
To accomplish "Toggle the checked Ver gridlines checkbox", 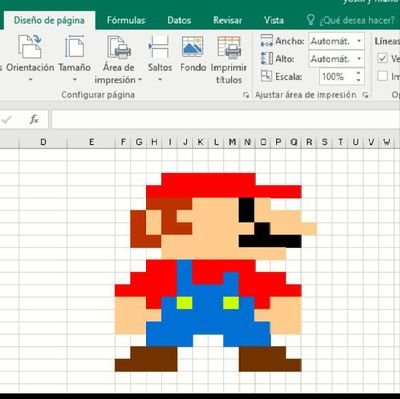I will click(x=382, y=58).
